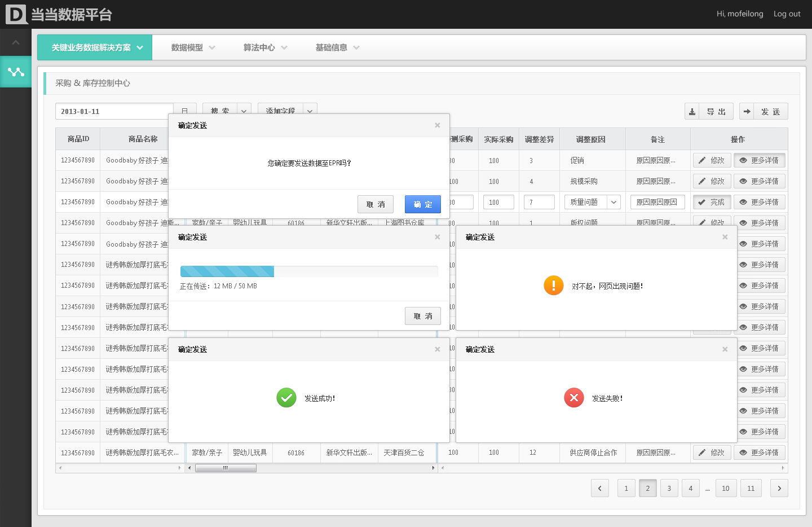Close the 发送成功 dialog
Image resolution: width=812 pixels, height=527 pixels.
pos(437,349)
